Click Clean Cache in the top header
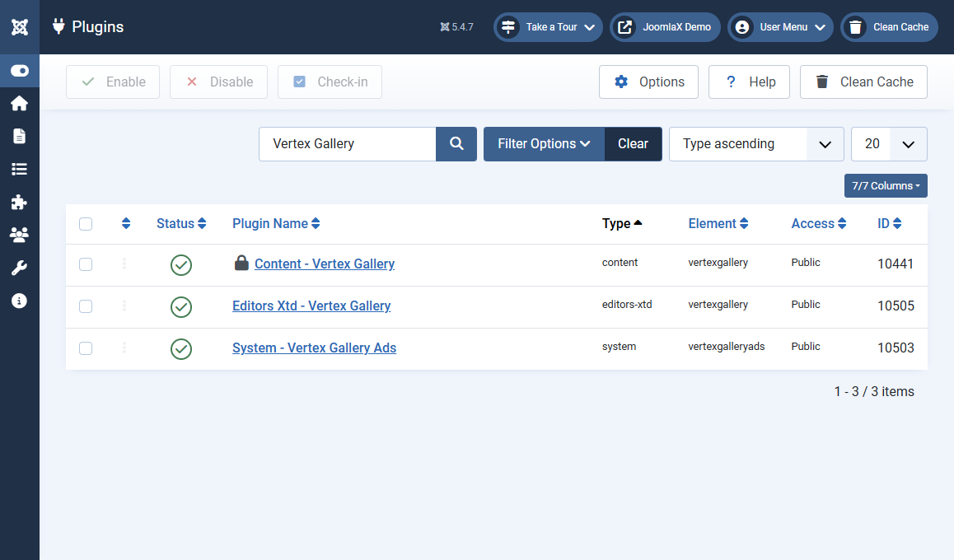Screen dimensions: 954x560 click(889, 27)
